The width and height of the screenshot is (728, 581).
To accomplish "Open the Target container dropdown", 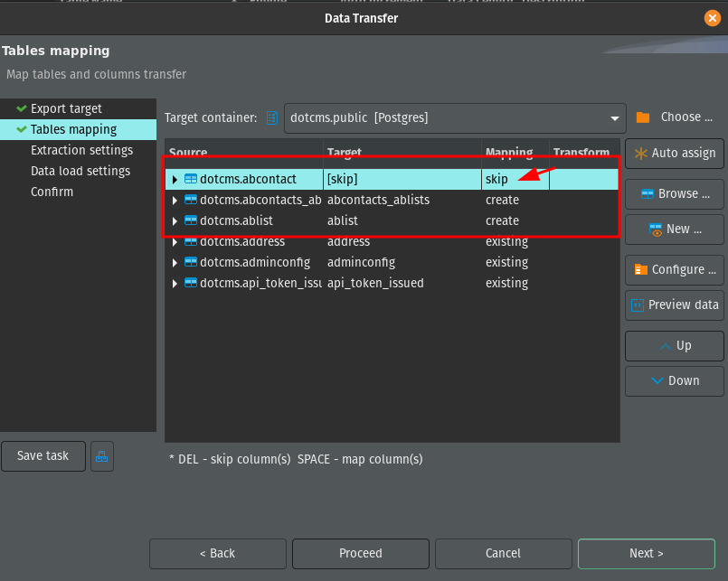I will tap(616, 117).
